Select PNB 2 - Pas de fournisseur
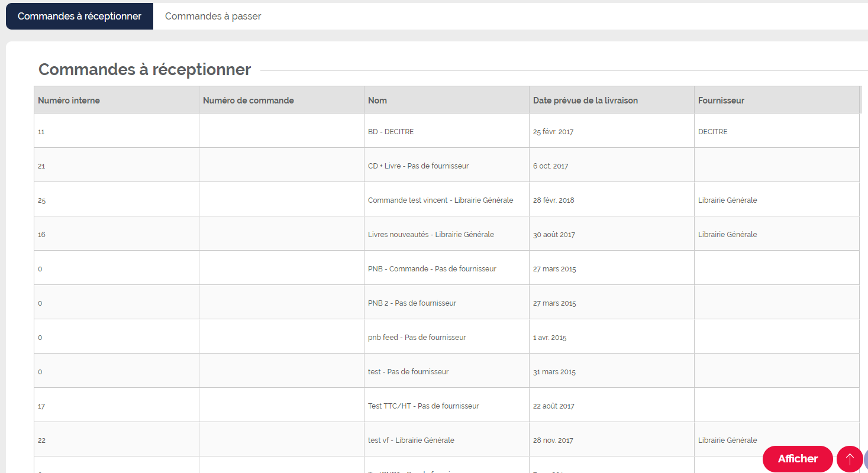This screenshot has height=473, width=868. [x=447, y=302]
